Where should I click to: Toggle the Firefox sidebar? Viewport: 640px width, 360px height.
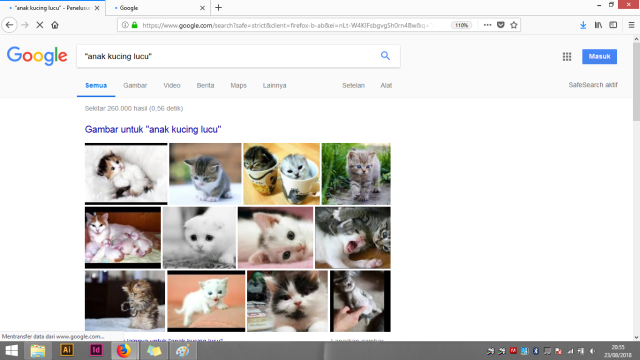(x=613, y=25)
